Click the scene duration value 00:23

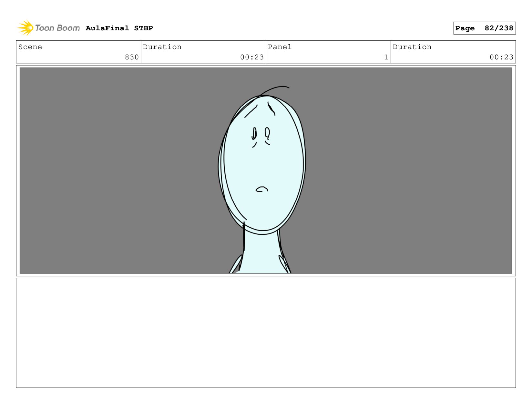tap(252, 57)
